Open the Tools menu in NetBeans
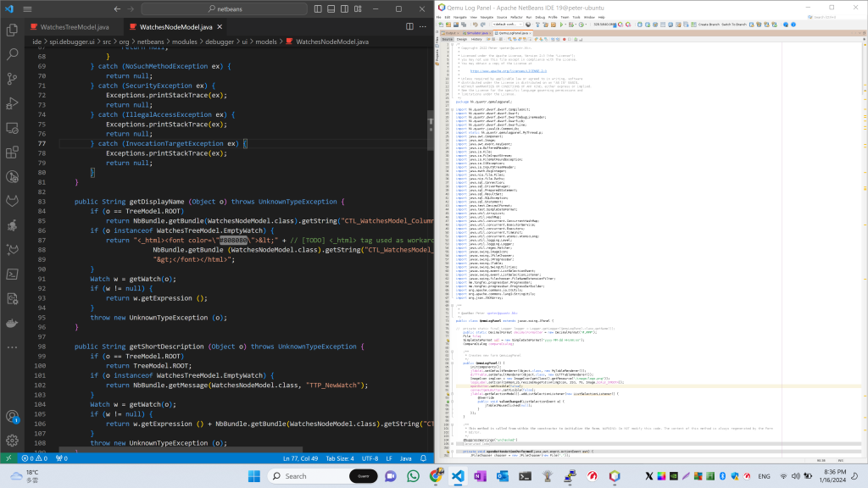 tap(576, 17)
